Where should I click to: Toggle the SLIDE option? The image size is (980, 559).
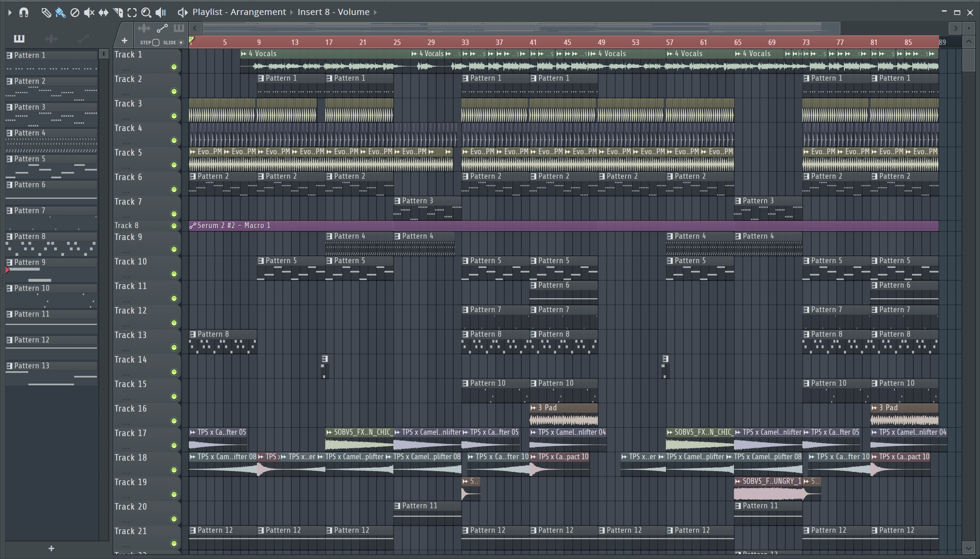[181, 43]
